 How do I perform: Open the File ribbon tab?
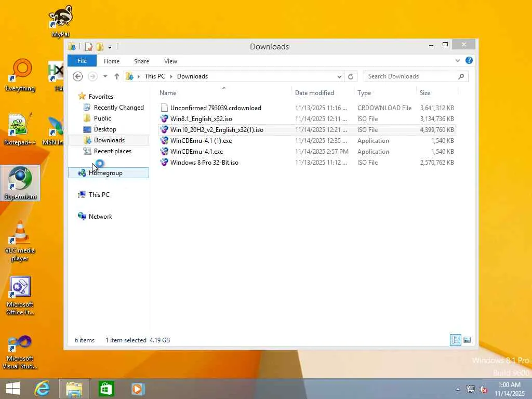tap(82, 61)
